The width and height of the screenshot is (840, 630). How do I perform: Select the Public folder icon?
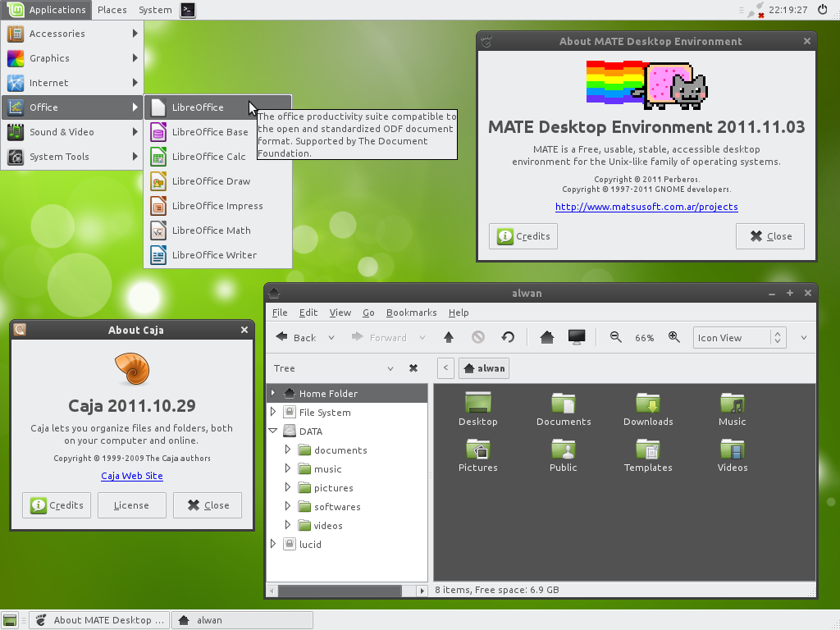563,455
